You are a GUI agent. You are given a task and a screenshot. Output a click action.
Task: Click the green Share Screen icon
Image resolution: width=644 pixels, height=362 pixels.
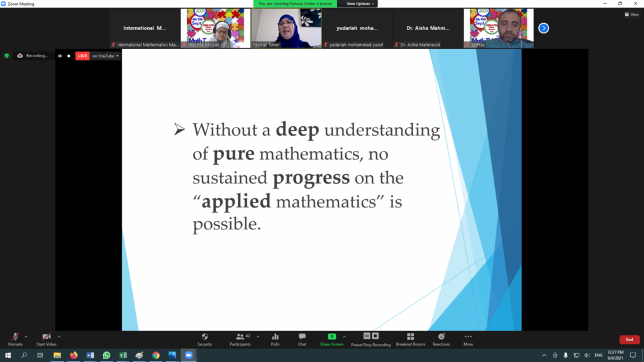(x=331, y=337)
